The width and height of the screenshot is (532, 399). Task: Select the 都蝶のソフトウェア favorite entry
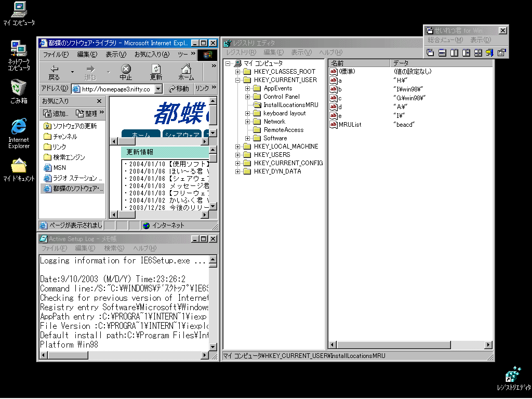[x=73, y=189]
